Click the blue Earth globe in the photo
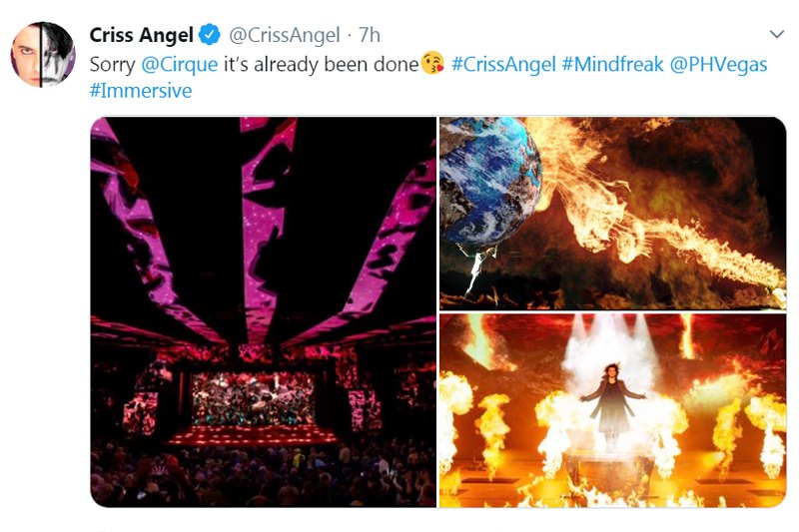The width and height of the screenshot is (799, 532). 490,182
